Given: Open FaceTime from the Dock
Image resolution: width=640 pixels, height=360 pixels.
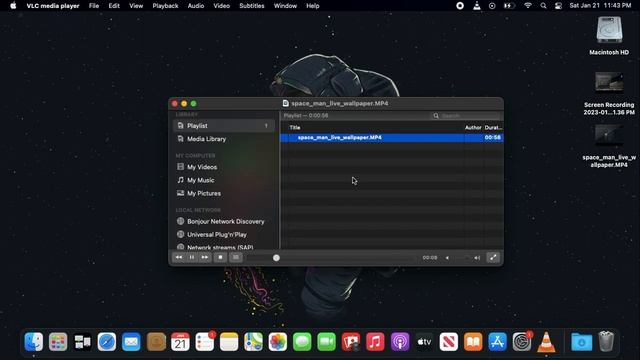Looking at the screenshot, I should tap(327, 342).
